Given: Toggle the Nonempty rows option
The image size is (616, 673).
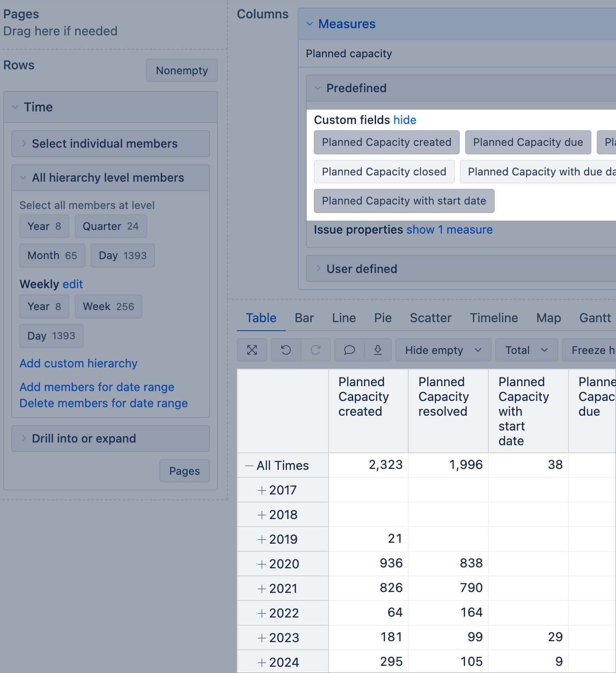Looking at the screenshot, I should [182, 71].
